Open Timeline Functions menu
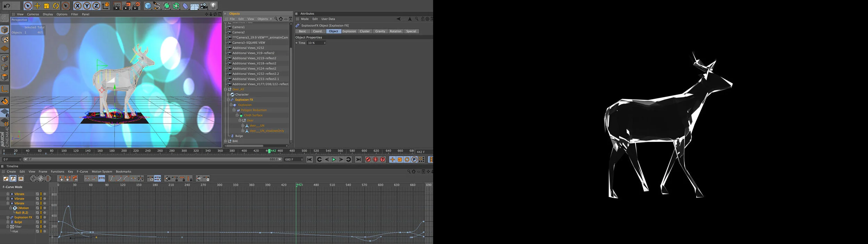Image resolution: width=868 pixels, height=244 pixels. coord(58,171)
